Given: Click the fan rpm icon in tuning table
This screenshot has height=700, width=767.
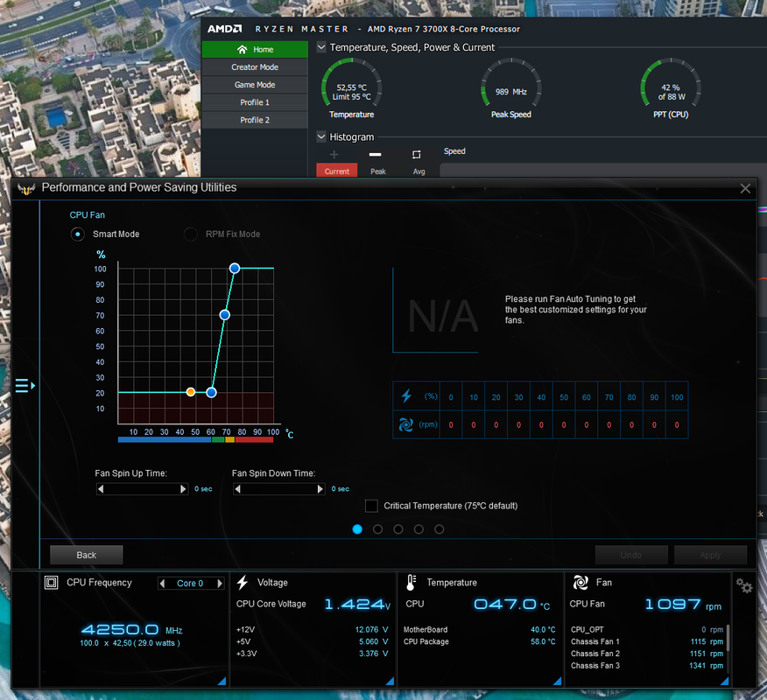Looking at the screenshot, I should click(406, 424).
